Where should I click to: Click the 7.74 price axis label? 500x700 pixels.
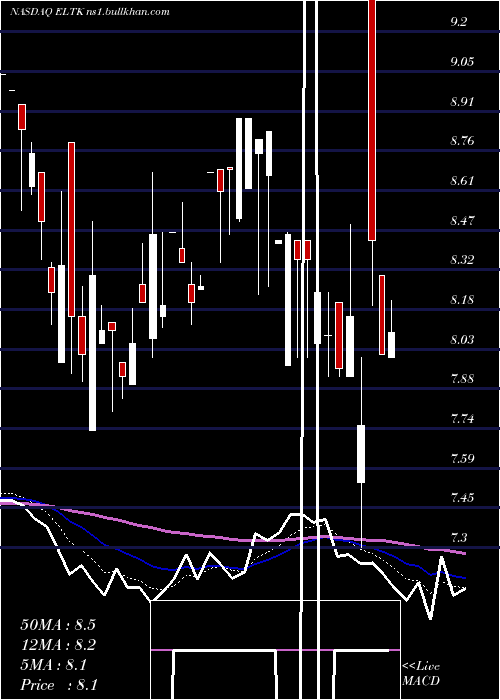click(x=462, y=419)
